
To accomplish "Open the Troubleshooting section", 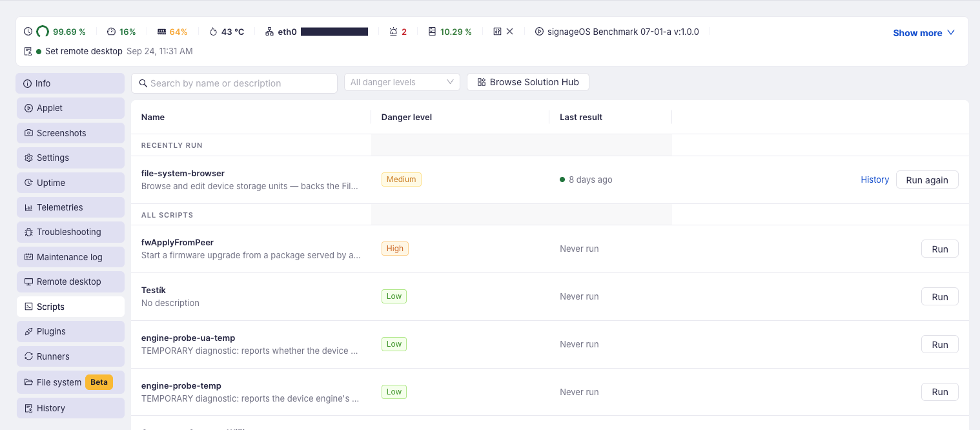I will pos(70,232).
